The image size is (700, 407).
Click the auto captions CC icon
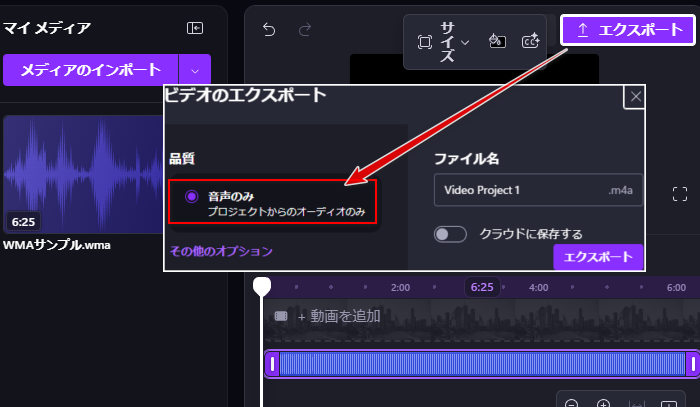pos(530,41)
